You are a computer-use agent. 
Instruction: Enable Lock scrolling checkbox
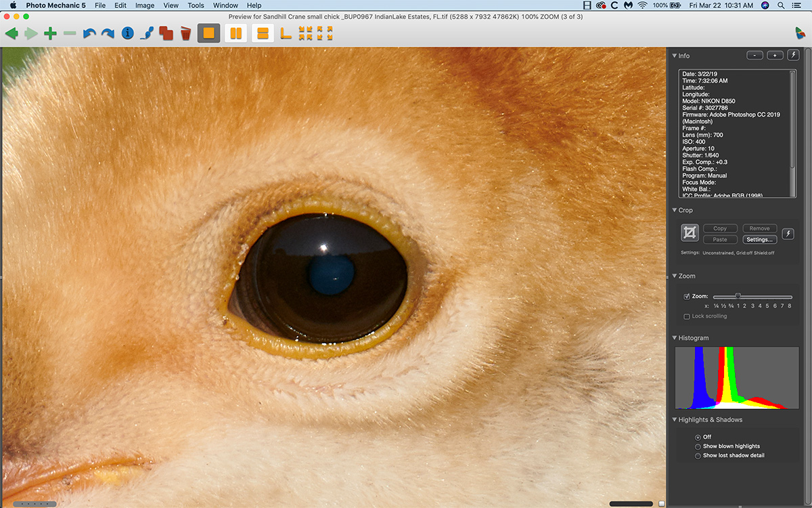pos(687,316)
